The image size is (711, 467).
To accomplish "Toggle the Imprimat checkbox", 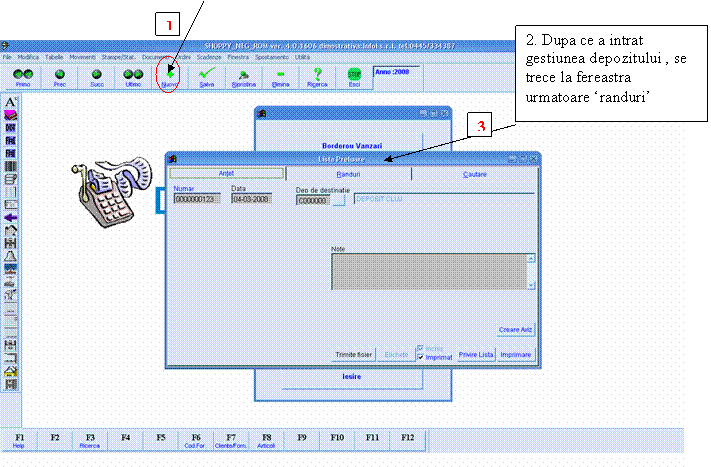I will coord(421,356).
